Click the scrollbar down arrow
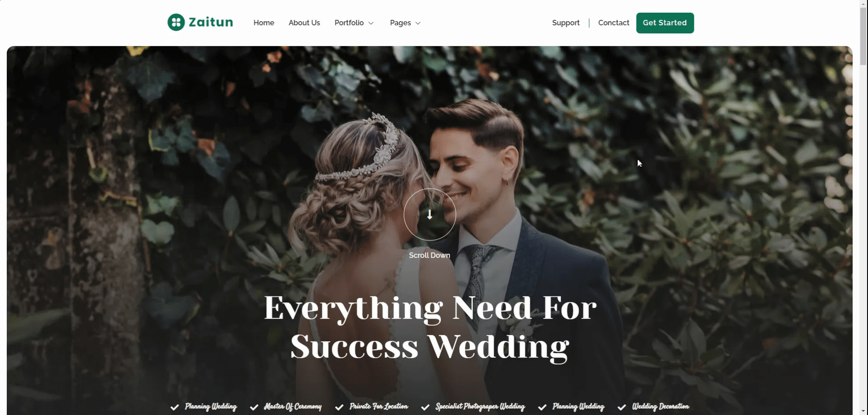This screenshot has width=868, height=415. pyautogui.click(x=863, y=411)
